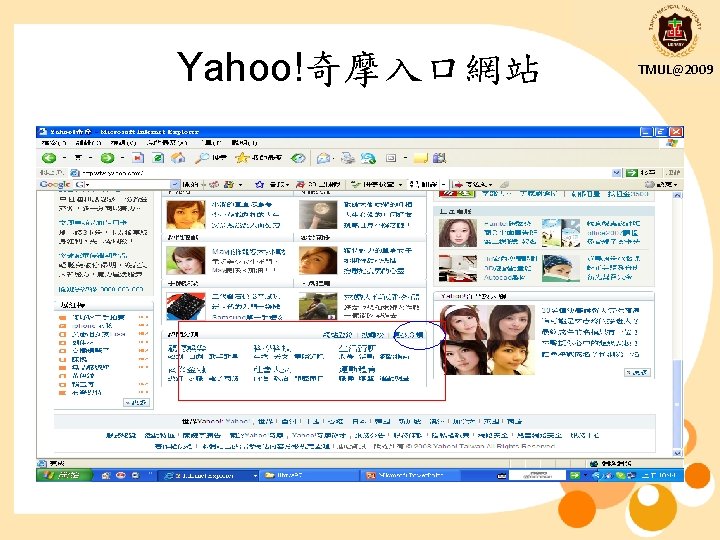Open the four-girls photo collage thumbnail

487,340
